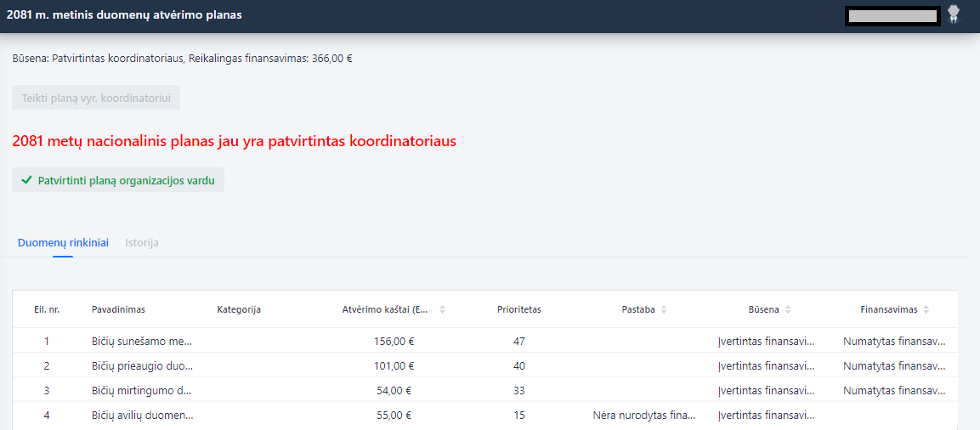
Task: Click the redacted username field in header
Action: [892, 15]
